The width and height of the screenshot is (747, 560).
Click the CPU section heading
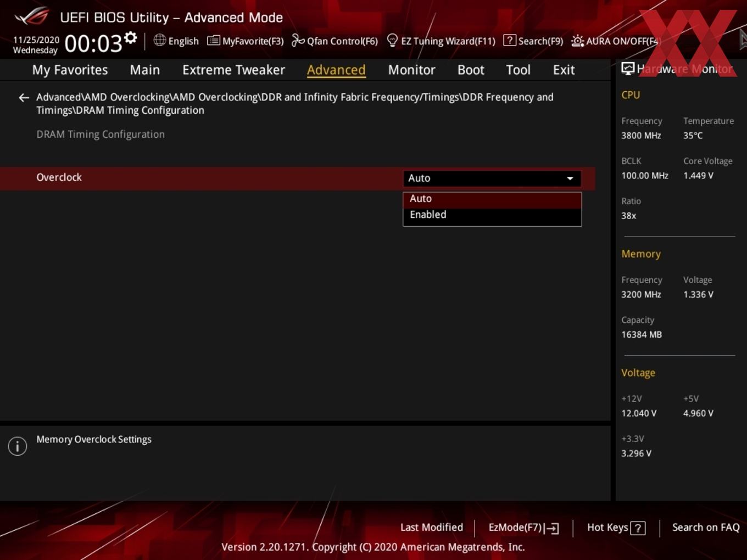(631, 94)
